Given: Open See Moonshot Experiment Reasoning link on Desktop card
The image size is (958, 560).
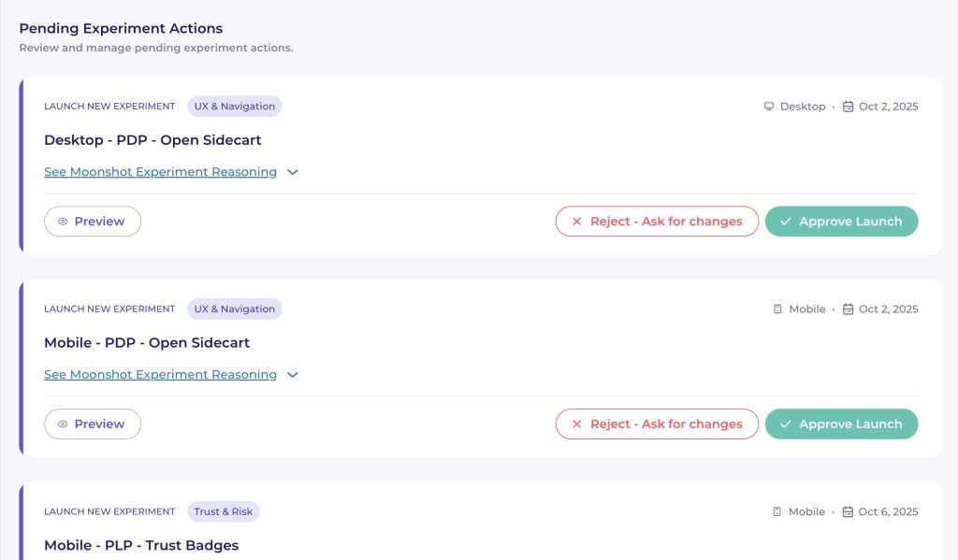Looking at the screenshot, I should (x=160, y=172).
